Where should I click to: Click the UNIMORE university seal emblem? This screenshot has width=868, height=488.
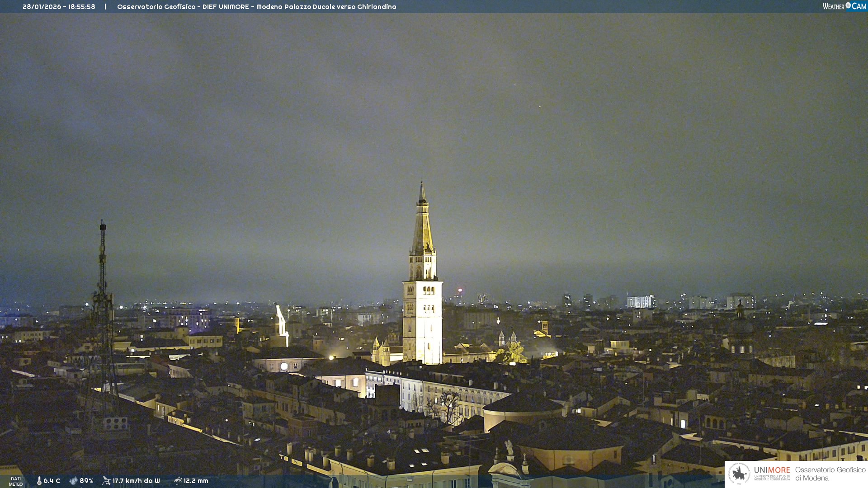click(x=739, y=474)
